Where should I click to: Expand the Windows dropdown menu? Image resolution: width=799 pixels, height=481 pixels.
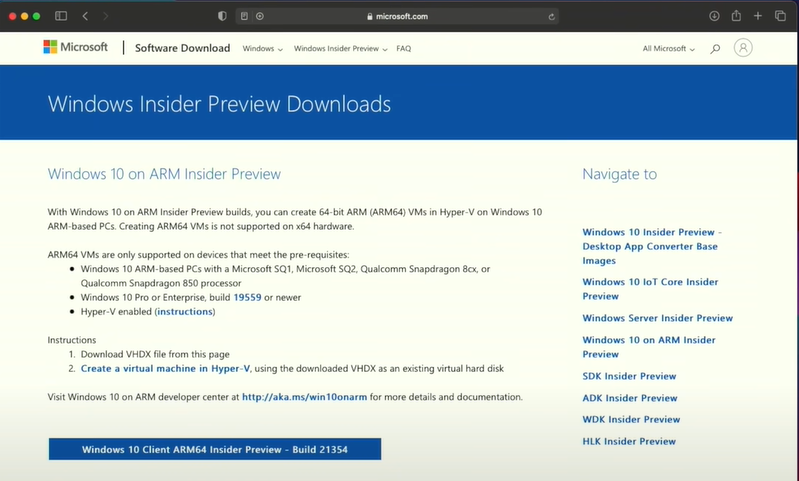click(x=262, y=48)
